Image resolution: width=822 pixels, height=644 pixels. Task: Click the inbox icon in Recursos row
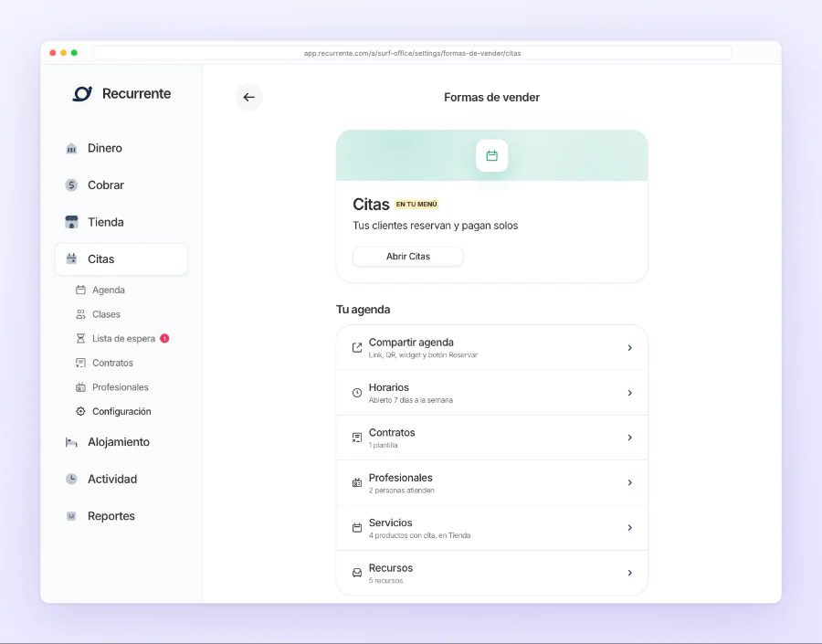pyautogui.click(x=357, y=573)
